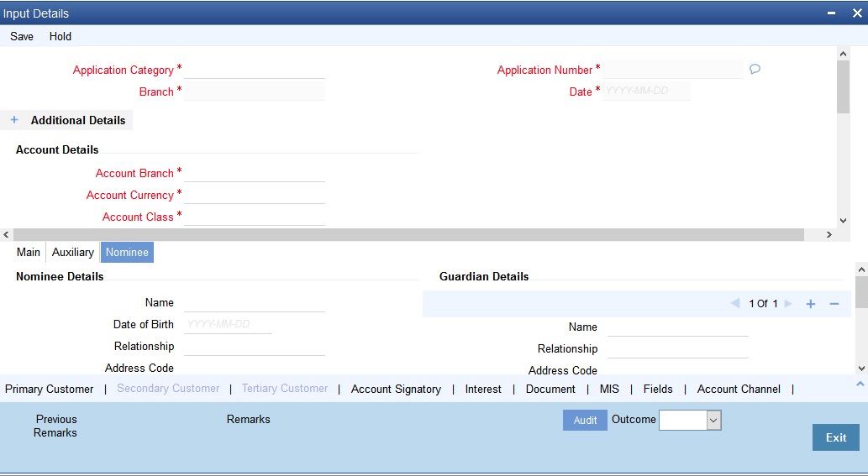The height and width of the screenshot is (476, 868).
Task: Go to previous guardian record arrow
Action: click(x=735, y=304)
